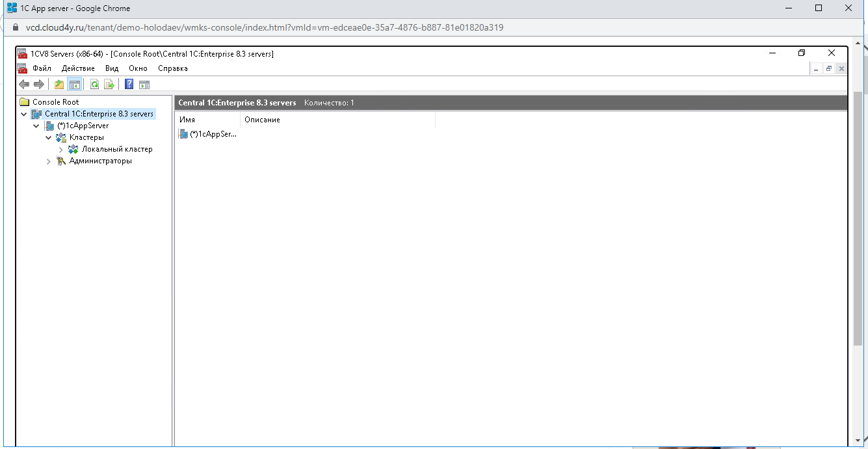
Task: Close the inner console child window
Action: click(x=841, y=68)
